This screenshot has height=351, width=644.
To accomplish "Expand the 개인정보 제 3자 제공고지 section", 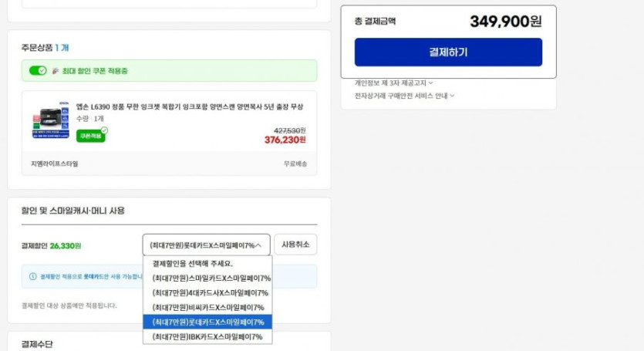I will (x=393, y=83).
